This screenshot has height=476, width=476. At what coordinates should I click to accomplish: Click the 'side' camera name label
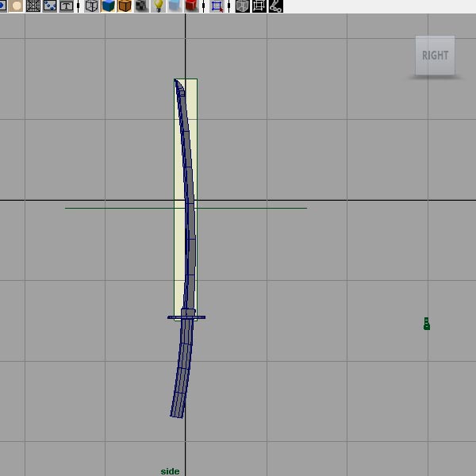coord(170,471)
